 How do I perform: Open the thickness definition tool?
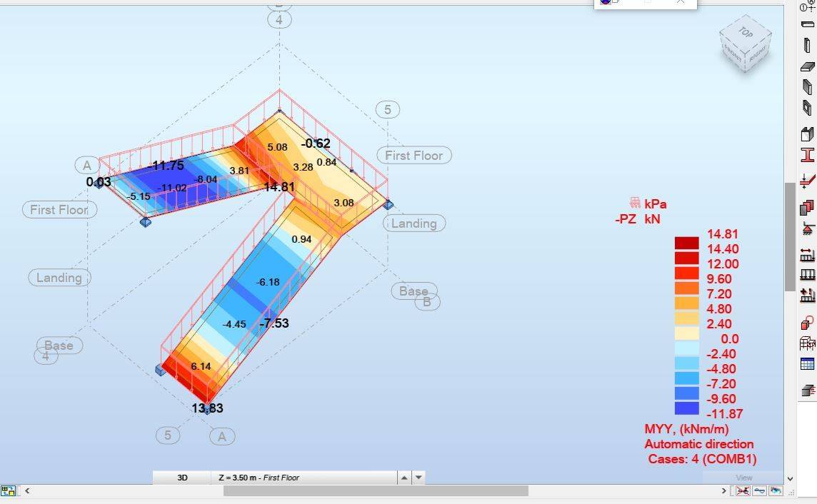[808, 207]
